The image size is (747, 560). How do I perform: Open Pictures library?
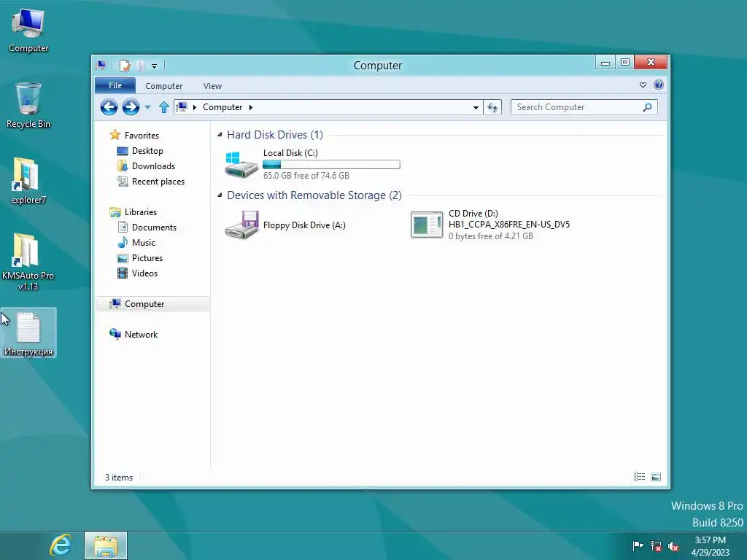point(147,257)
